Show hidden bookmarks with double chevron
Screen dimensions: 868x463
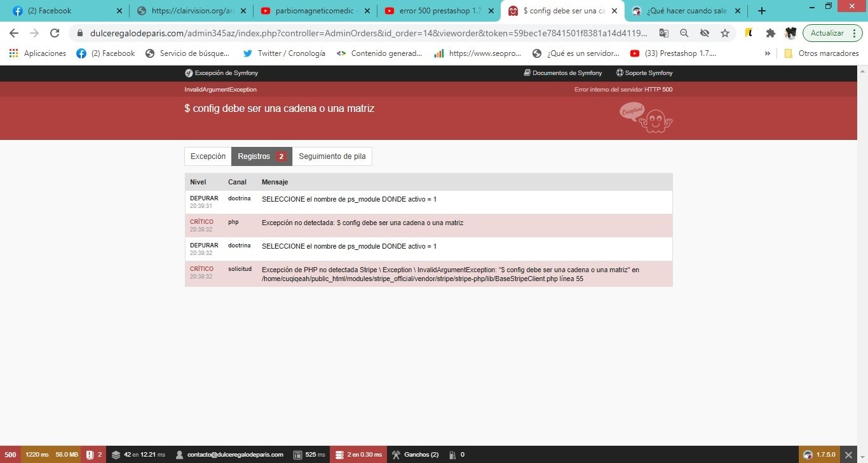point(768,53)
